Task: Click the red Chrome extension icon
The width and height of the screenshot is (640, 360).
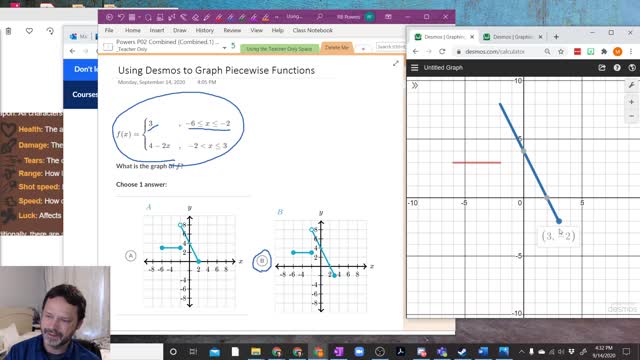Action: pos(577,51)
